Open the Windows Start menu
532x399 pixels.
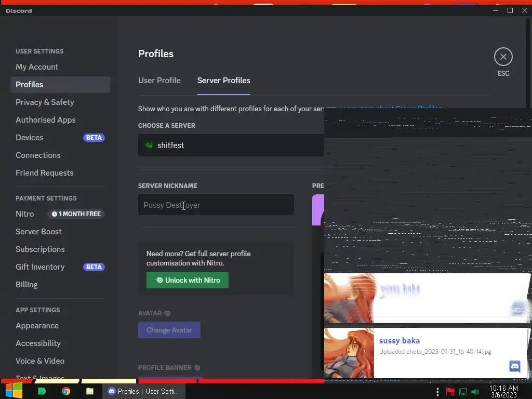[14, 391]
